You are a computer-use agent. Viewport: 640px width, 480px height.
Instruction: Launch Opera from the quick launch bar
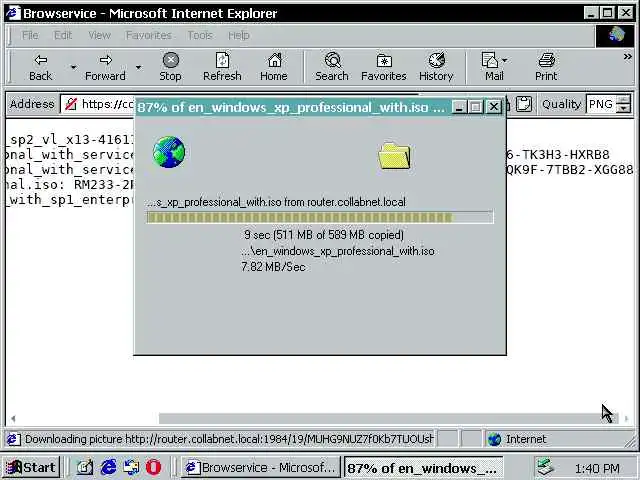point(153,467)
